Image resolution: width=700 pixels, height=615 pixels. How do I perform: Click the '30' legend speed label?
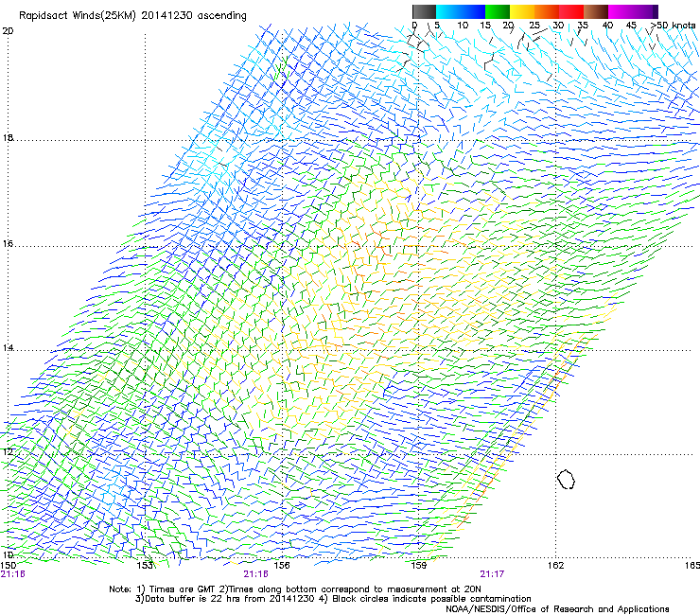pos(558,25)
